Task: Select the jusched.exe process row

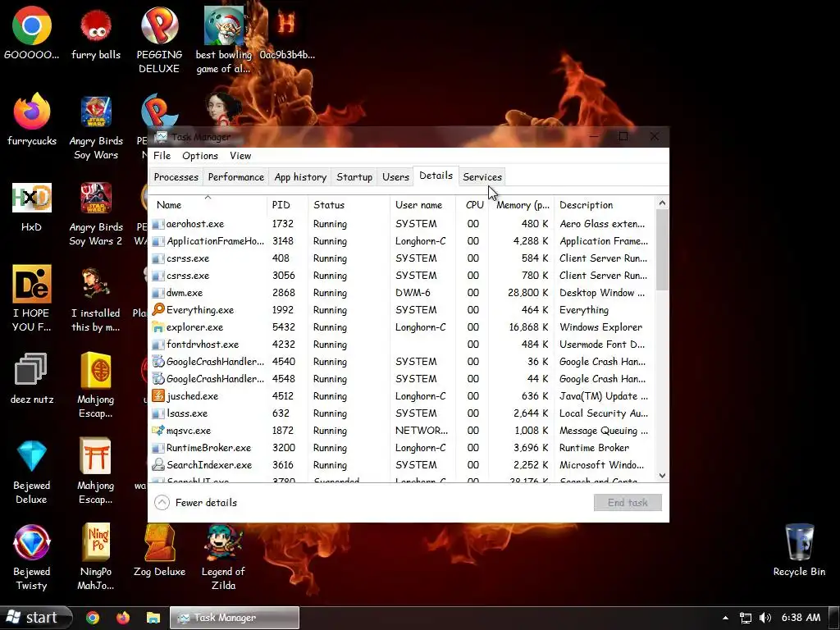Action: 402,396
